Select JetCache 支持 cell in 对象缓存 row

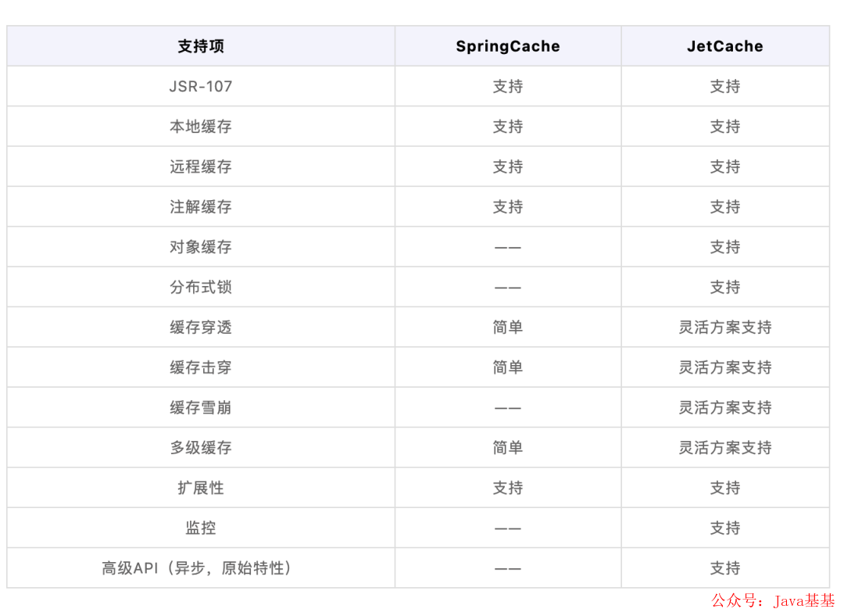coord(725,246)
